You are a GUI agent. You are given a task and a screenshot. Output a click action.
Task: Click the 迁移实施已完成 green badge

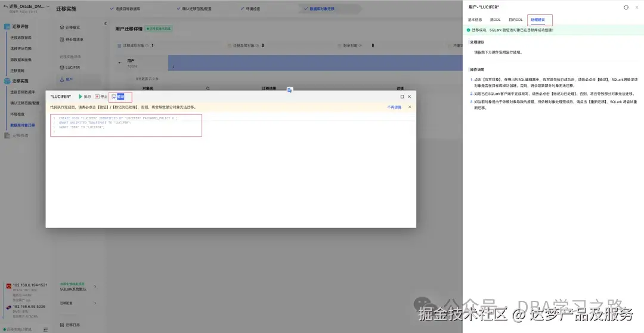point(159,29)
